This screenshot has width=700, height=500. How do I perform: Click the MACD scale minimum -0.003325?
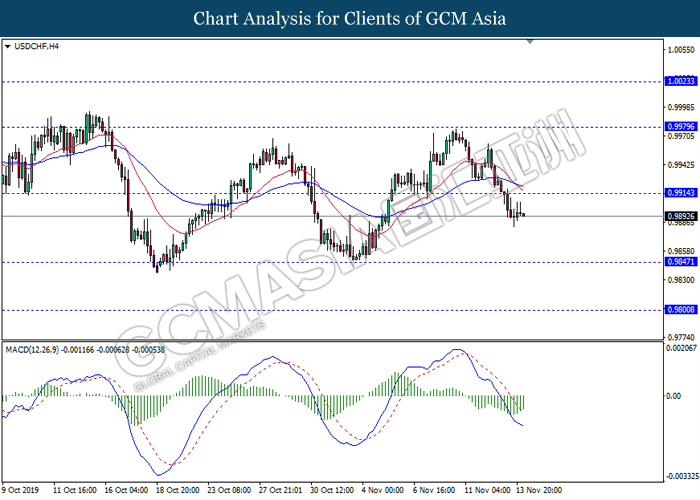pyautogui.click(x=682, y=476)
